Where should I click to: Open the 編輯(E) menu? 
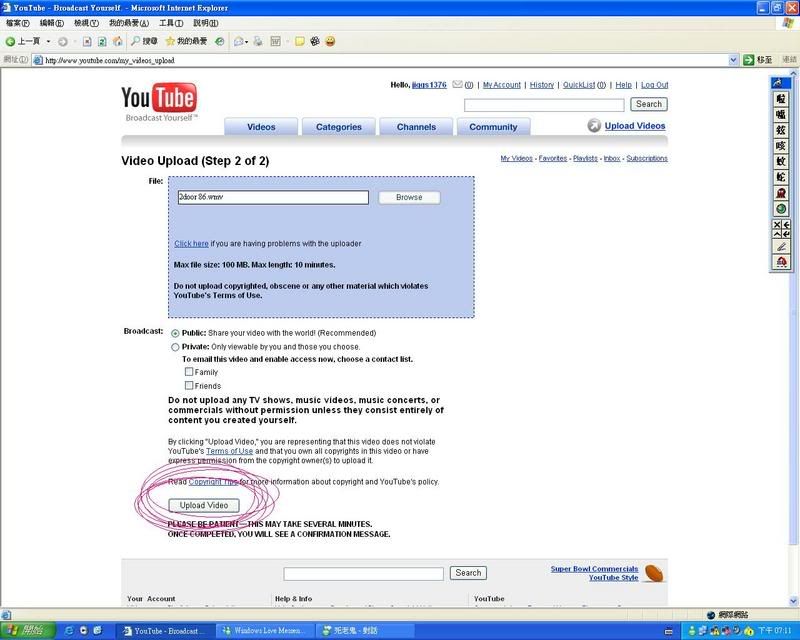coord(52,23)
